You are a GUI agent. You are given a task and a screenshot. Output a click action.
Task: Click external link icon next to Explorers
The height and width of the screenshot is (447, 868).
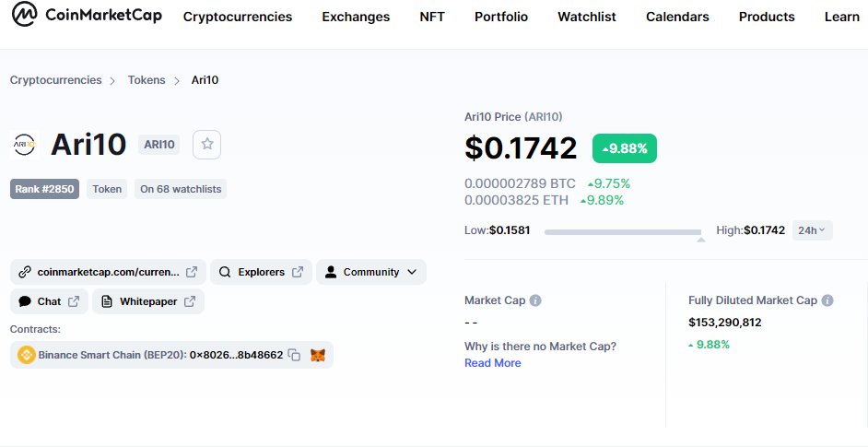pos(298,272)
